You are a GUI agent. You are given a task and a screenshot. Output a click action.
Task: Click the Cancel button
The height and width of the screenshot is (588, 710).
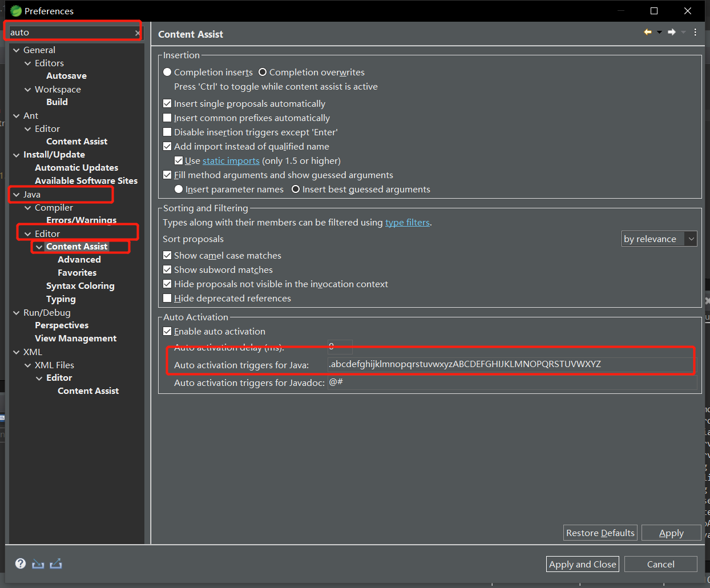[661, 564]
